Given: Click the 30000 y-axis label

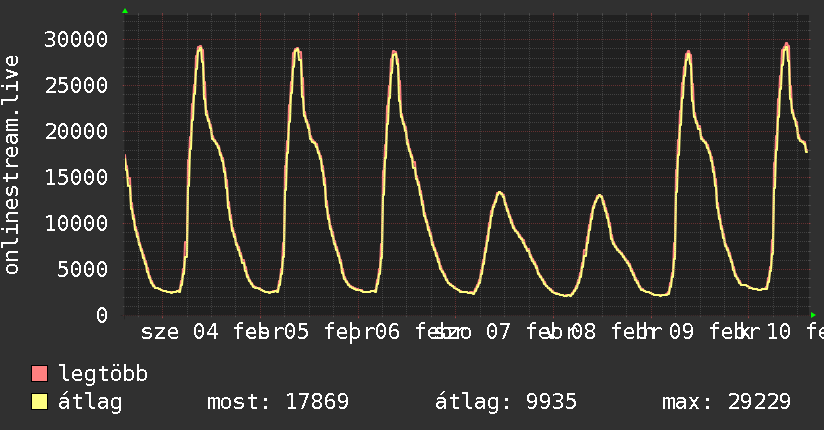Looking at the screenshot, I should click(76, 39).
